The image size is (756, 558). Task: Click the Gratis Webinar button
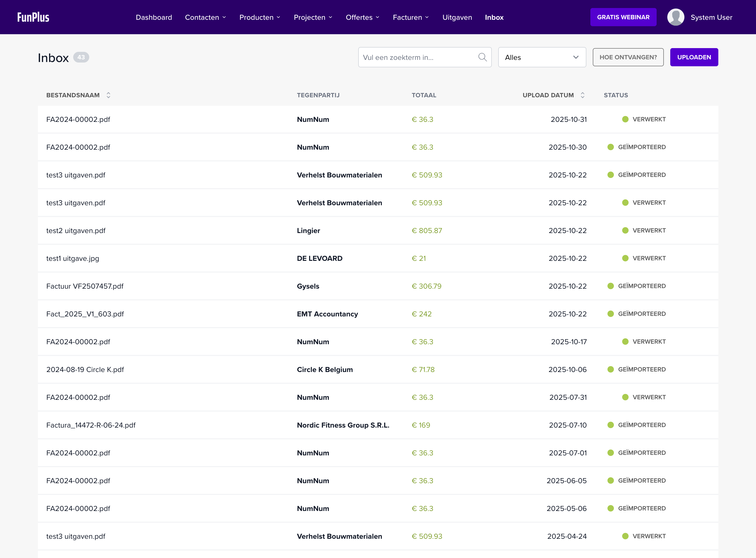[623, 17]
